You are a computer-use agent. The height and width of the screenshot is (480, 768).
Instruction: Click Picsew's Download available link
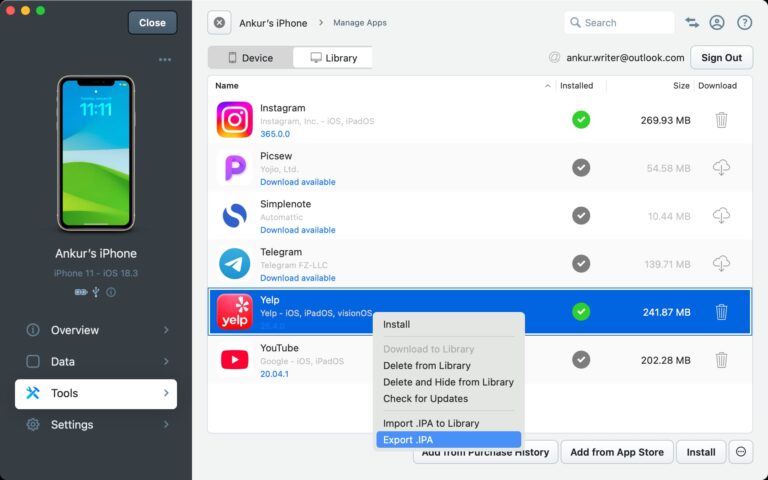pos(297,182)
